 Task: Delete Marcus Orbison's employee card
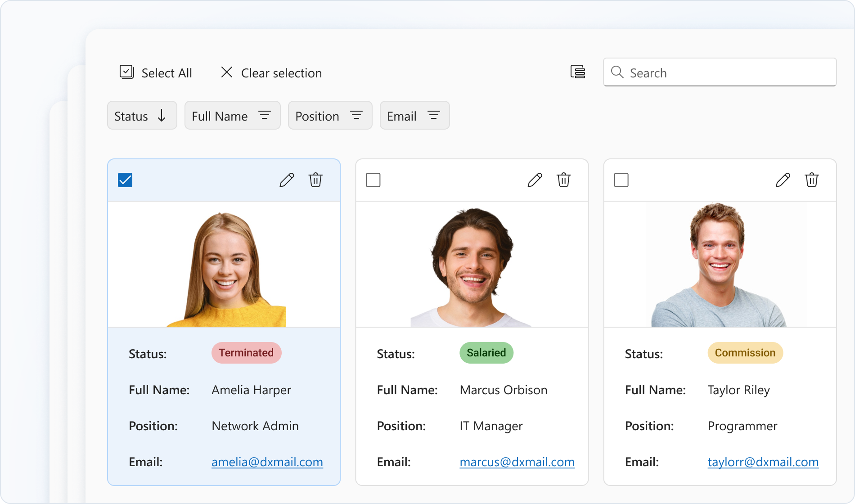click(x=563, y=180)
